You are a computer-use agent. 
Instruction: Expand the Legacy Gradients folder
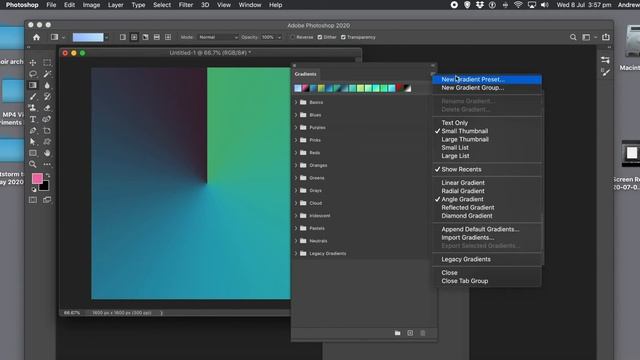296,253
